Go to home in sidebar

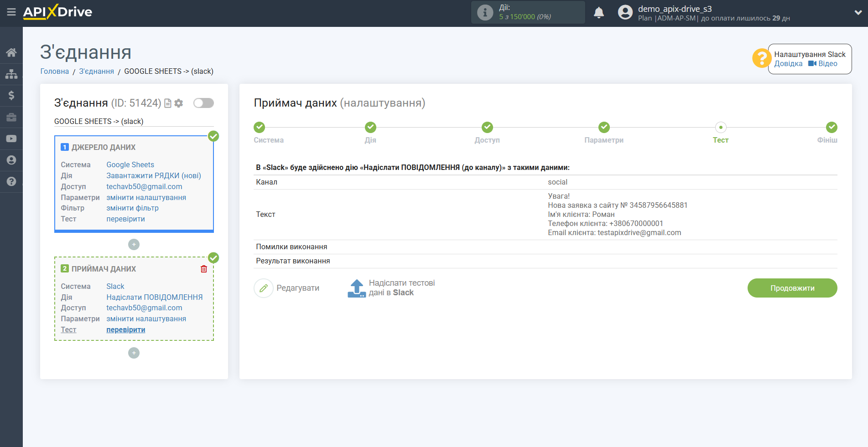(11, 52)
